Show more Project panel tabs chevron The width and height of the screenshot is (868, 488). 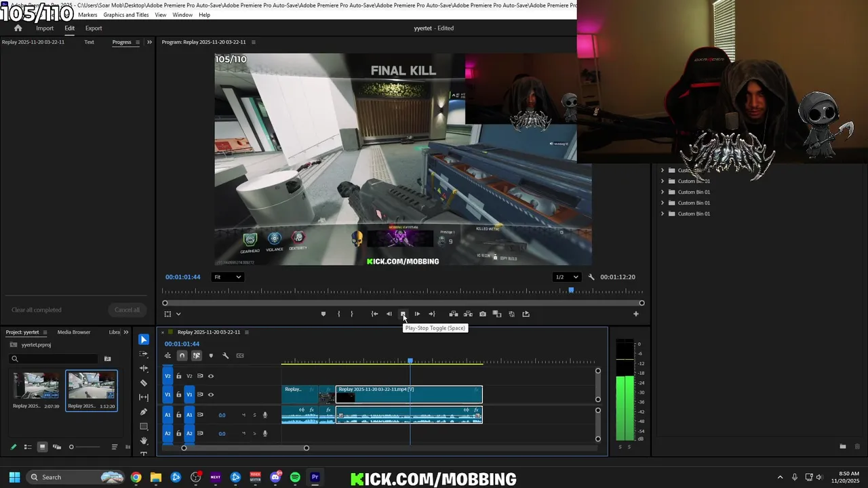126,332
